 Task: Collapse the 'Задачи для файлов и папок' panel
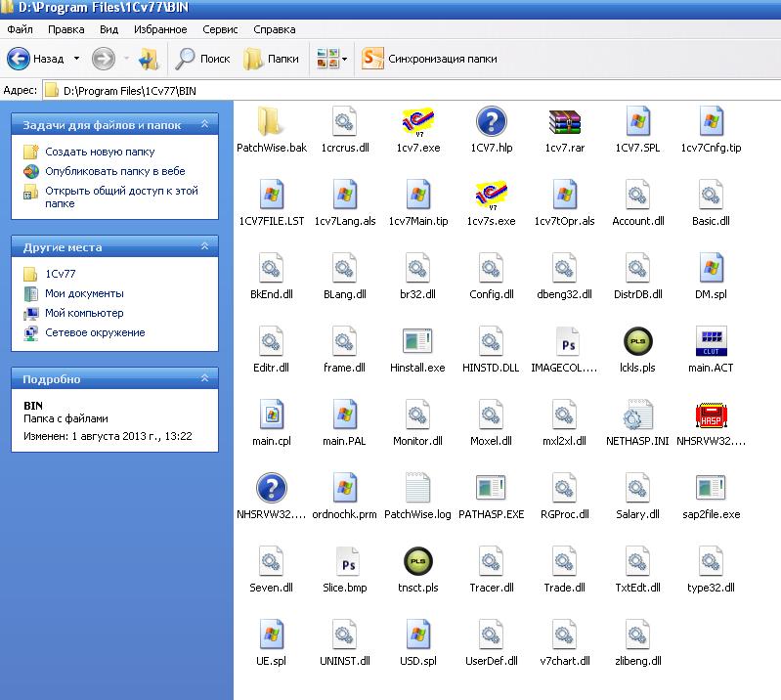[204, 125]
